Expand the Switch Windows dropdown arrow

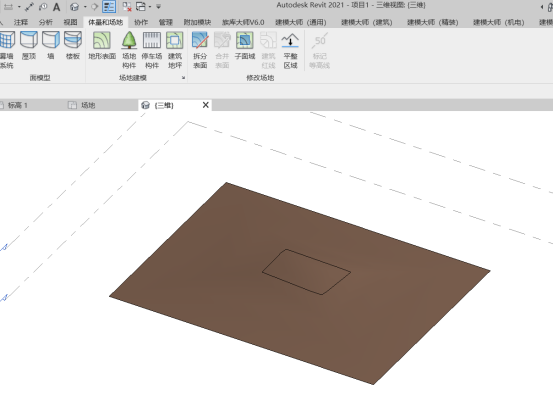[x=150, y=7]
